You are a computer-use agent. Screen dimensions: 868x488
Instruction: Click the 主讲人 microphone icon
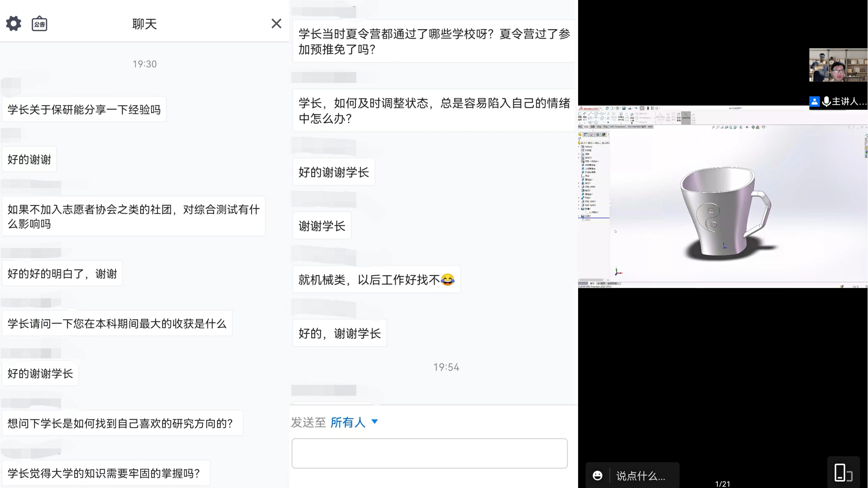[x=826, y=101]
